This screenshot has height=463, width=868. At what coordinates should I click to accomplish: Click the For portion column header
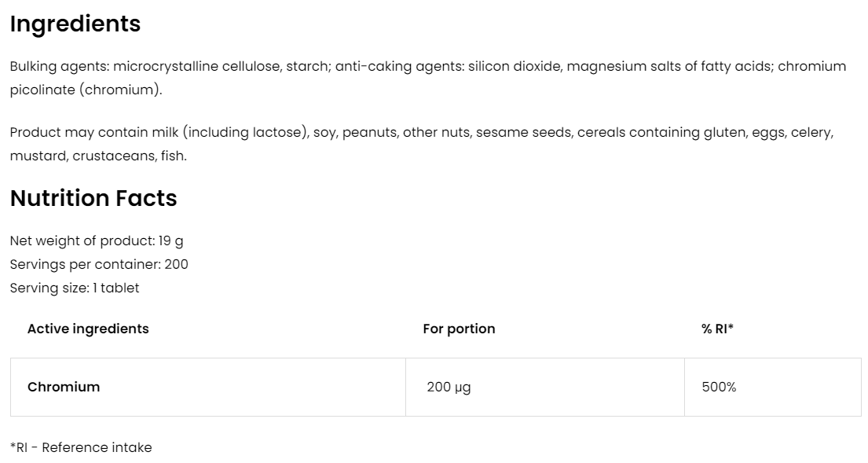pos(459,329)
